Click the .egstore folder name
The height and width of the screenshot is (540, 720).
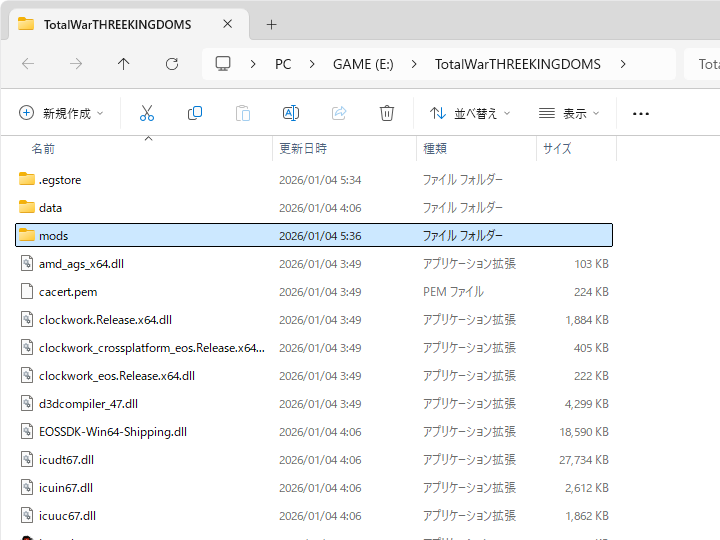[x=60, y=180]
